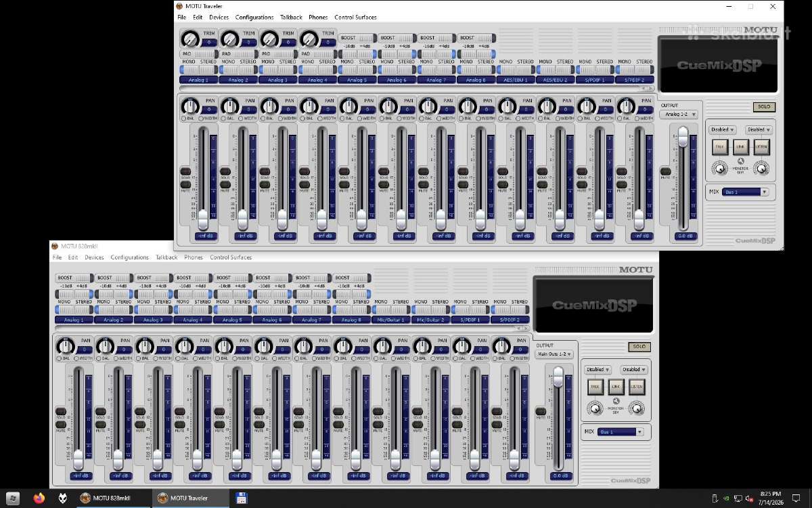Image resolution: width=812 pixels, height=508 pixels.
Task: Click Analog 5 pan knob in Traveler window
Action: pos(348,106)
